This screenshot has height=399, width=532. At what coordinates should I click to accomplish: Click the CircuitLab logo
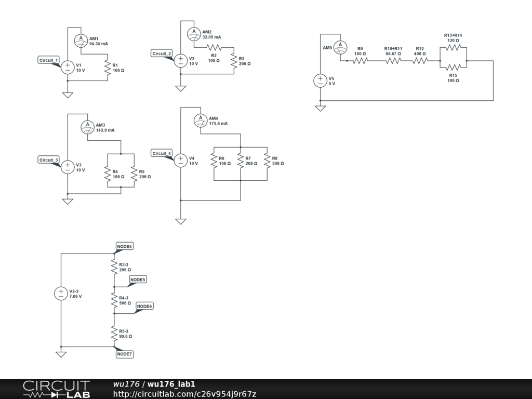click(x=56, y=389)
